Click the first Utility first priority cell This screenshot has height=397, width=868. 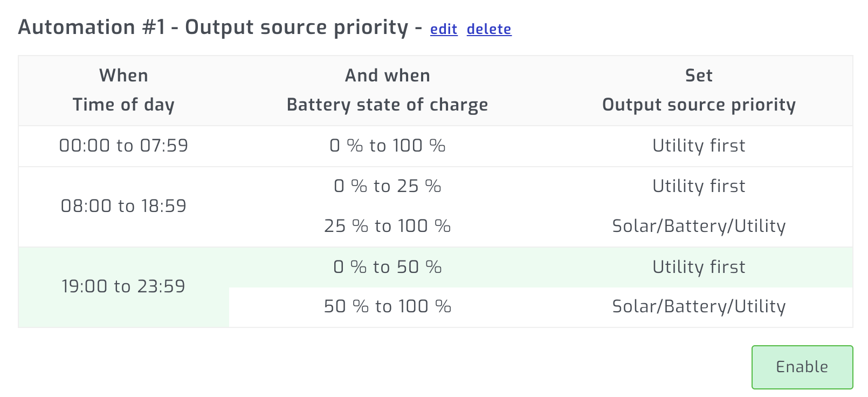pos(698,146)
